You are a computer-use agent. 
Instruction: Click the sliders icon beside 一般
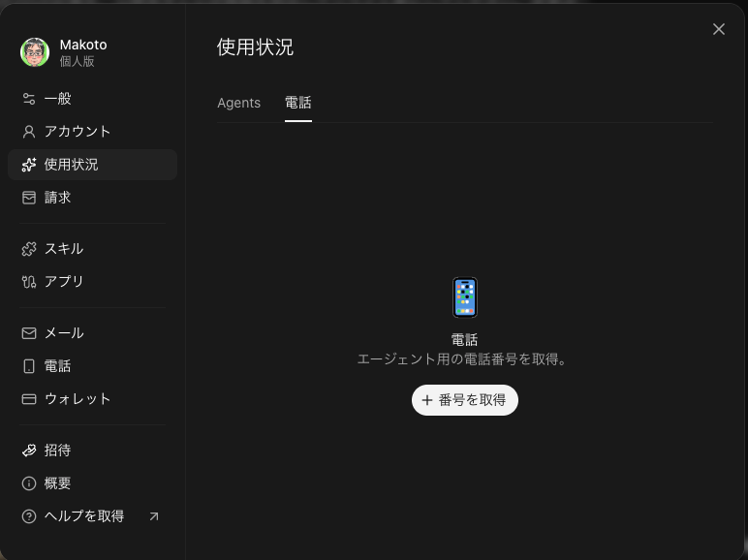coord(29,99)
